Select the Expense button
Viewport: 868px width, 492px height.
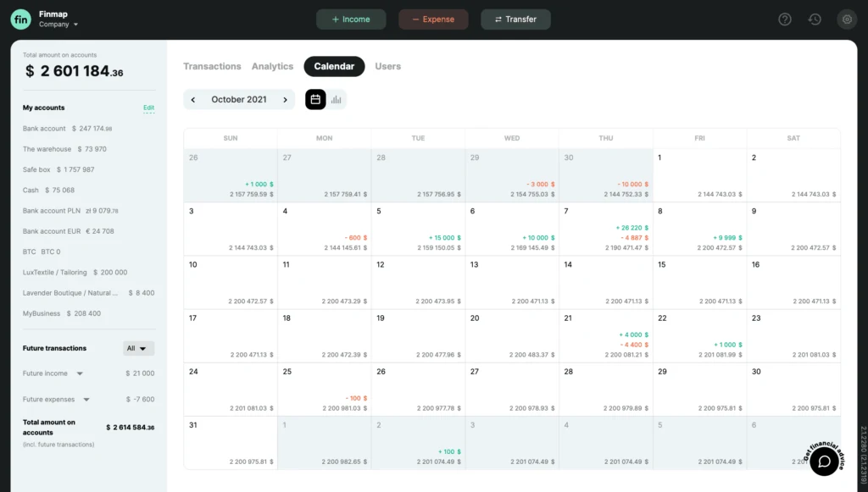(x=433, y=19)
